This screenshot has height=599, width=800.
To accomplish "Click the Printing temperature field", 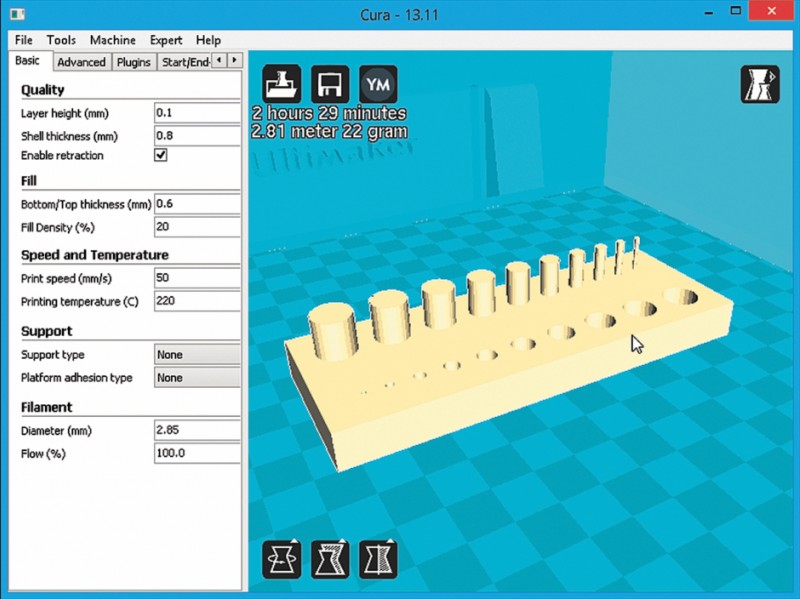I will (197, 301).
